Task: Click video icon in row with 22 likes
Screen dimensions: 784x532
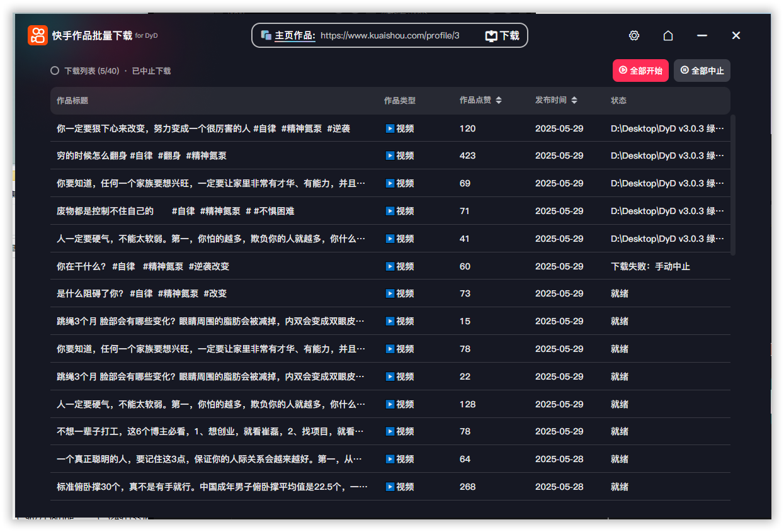Action: pyautogui.click(x=390, y=376)
